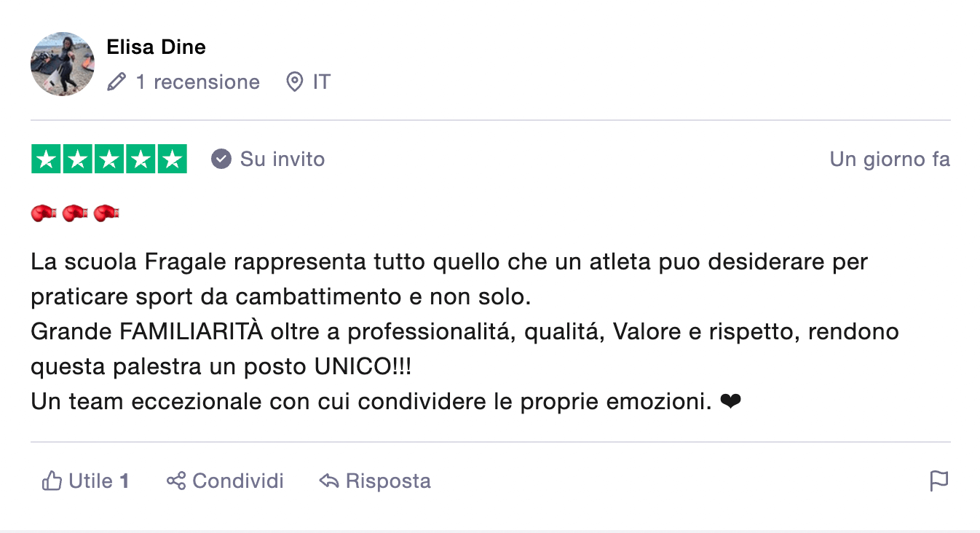Screen dimensions: 980x533
Task: Click the location pin icon beside IT
Action: coord(296,82)
